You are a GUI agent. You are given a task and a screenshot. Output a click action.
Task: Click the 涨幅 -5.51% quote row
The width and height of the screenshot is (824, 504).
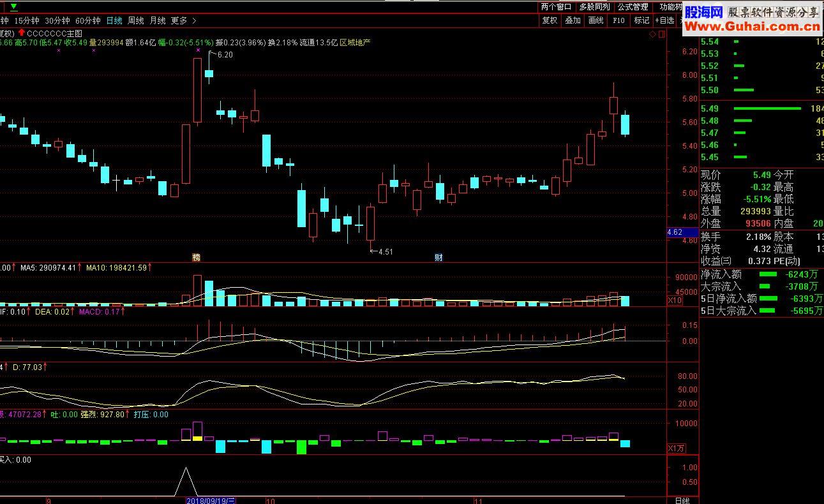pos(736,199)
